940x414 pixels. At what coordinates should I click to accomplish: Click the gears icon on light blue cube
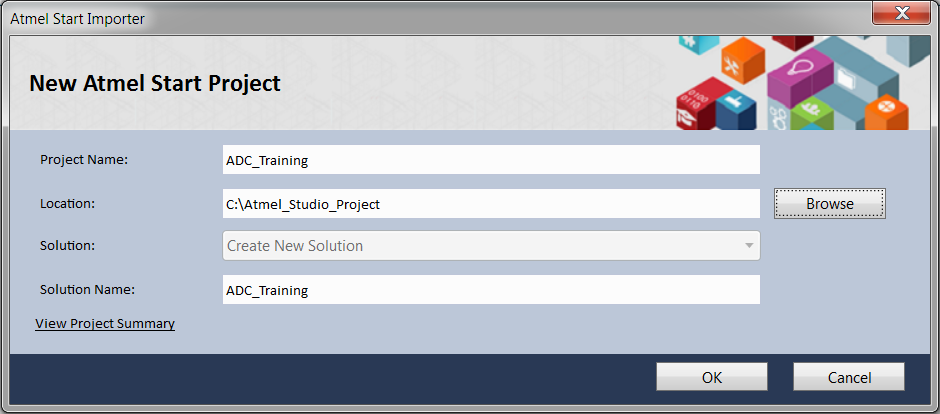[779, 118]
